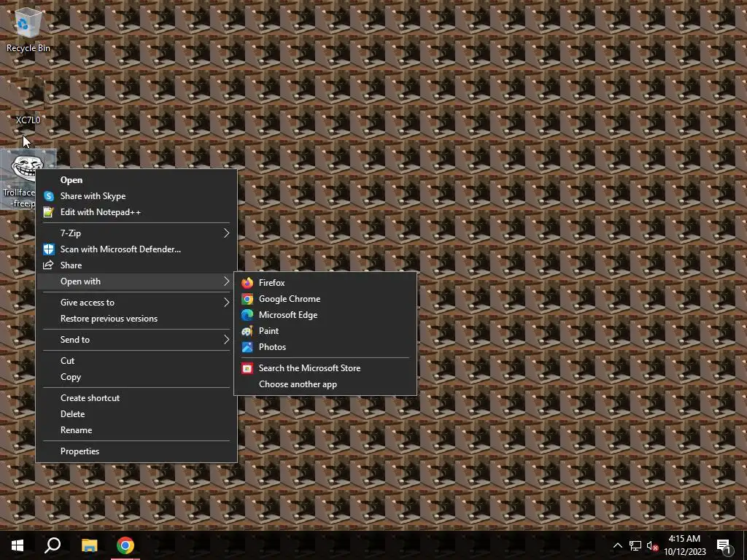The width and height of the screenshot is (747, 560).
Task: Open the image with Google Chrome
Action: [325, 299]
